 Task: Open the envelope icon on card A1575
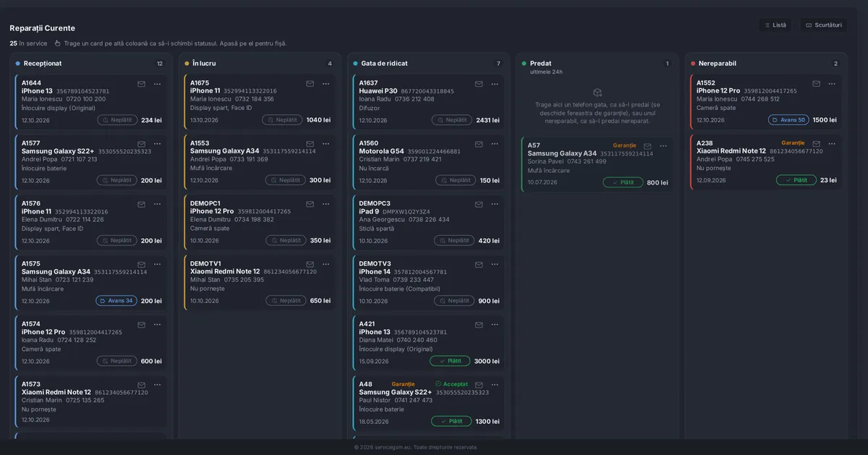pos(142,265)
